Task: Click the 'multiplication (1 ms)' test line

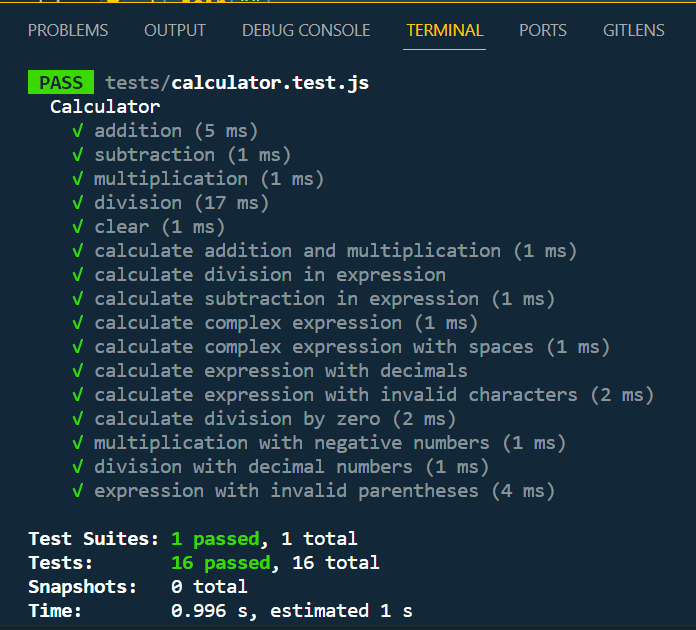Action: click(209, 179)
